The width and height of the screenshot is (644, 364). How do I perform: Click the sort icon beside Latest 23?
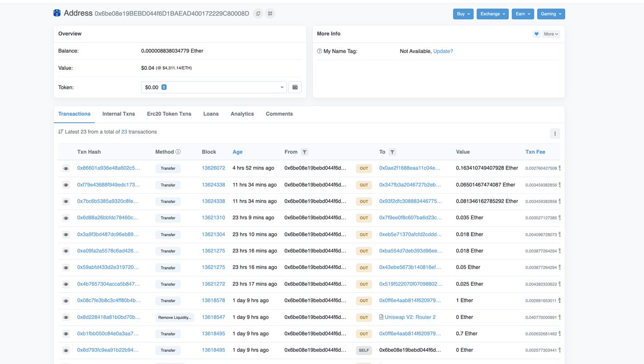pos(60,132)
